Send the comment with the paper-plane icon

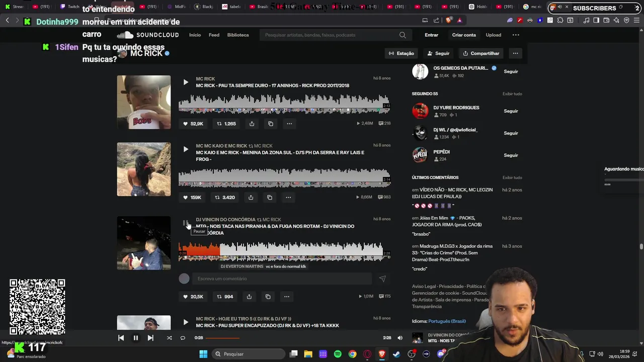click(x=382, y=279)
